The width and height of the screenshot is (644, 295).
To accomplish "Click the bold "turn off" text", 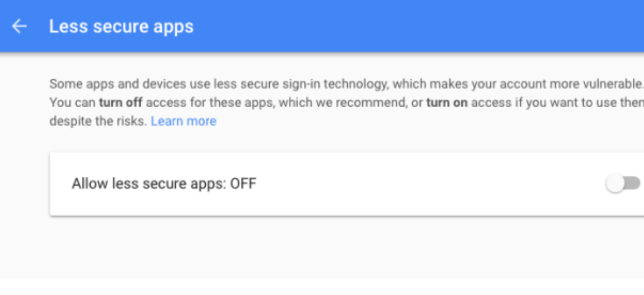I will [x=121, y=103].
